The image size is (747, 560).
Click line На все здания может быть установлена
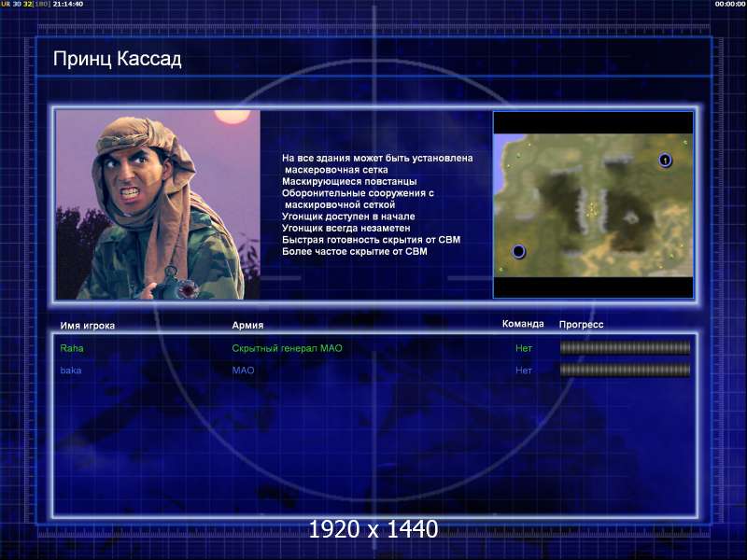tap(377, 158)
